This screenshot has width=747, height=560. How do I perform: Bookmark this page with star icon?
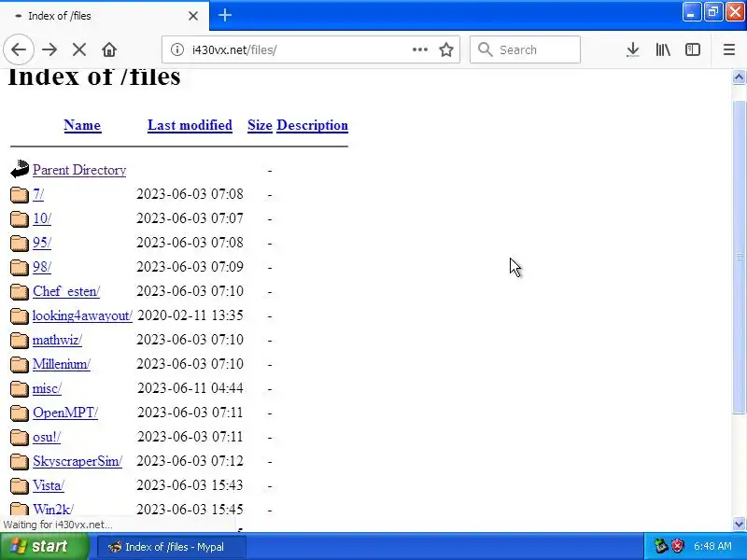coord(446,49)
